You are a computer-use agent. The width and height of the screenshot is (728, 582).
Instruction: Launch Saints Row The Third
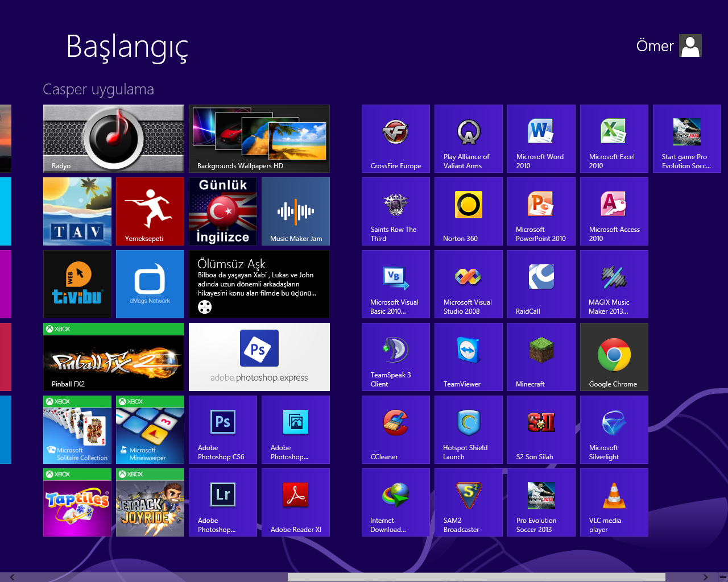[x=396, y=211]
